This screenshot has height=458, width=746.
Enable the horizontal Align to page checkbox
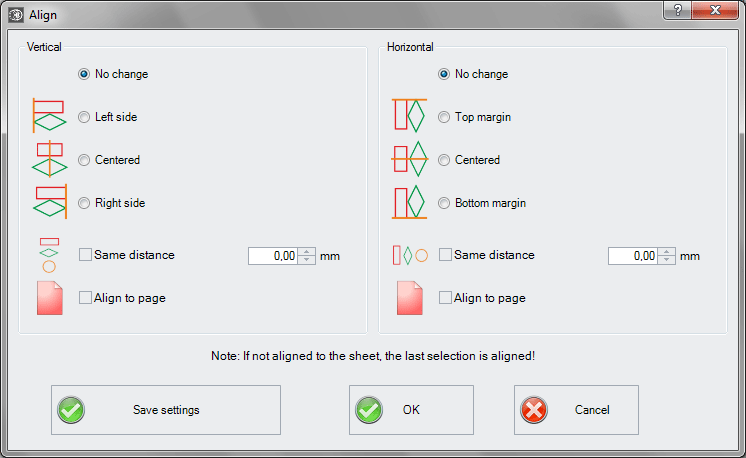pyautogui.click(x=445, y=298)
